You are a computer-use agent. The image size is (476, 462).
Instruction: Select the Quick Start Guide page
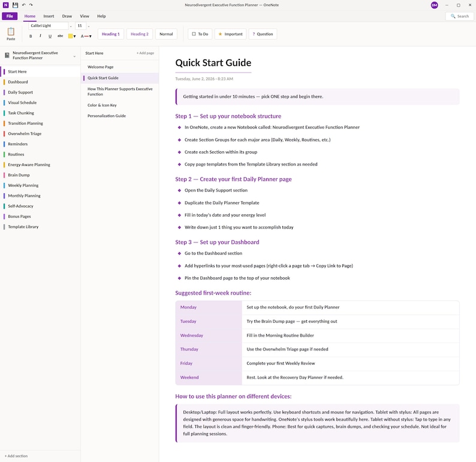tap(120, 78)
